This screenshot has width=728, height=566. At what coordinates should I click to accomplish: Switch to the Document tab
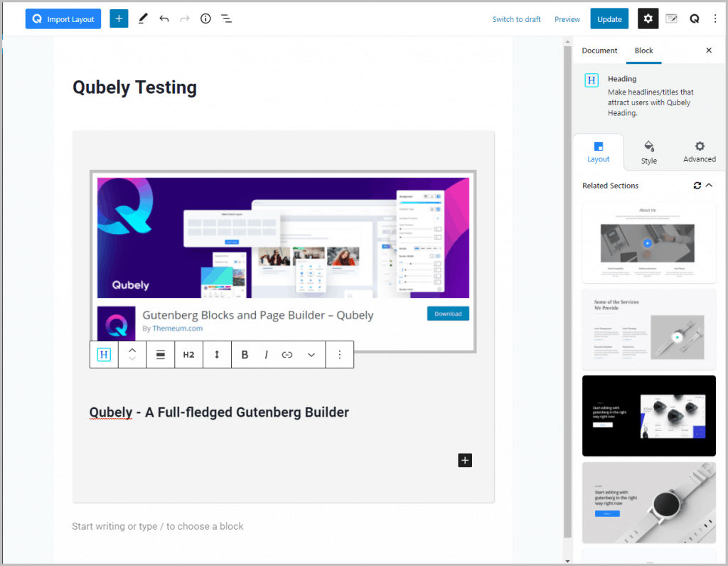click(x=599, y=50)
